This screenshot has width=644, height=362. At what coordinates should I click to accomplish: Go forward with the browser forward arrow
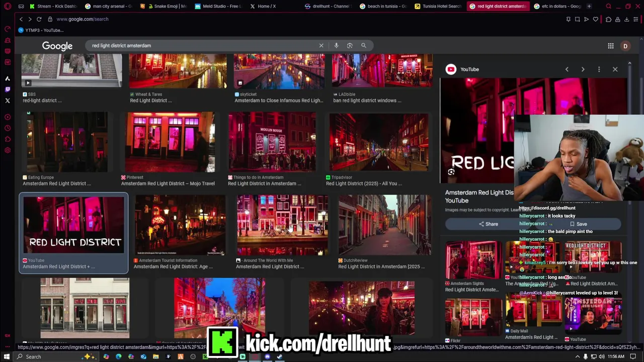30,19
